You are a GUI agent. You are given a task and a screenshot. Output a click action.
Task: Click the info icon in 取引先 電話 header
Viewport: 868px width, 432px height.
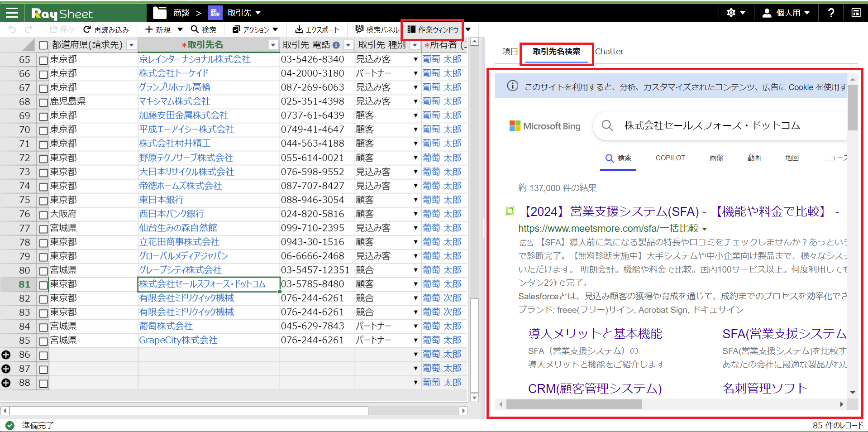click(336, 45)
